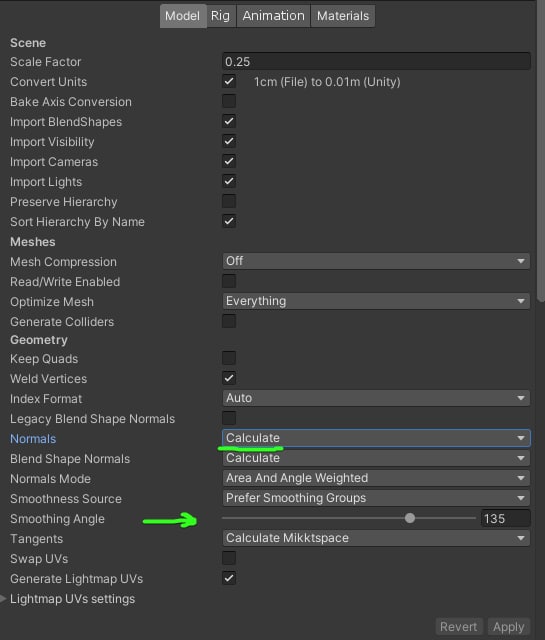Image resolution: width=545 pixels, height=640 pixels.
Task: Enable Legacy Blend Shape Normals checkbox
Action: click(x=229, y=418)
